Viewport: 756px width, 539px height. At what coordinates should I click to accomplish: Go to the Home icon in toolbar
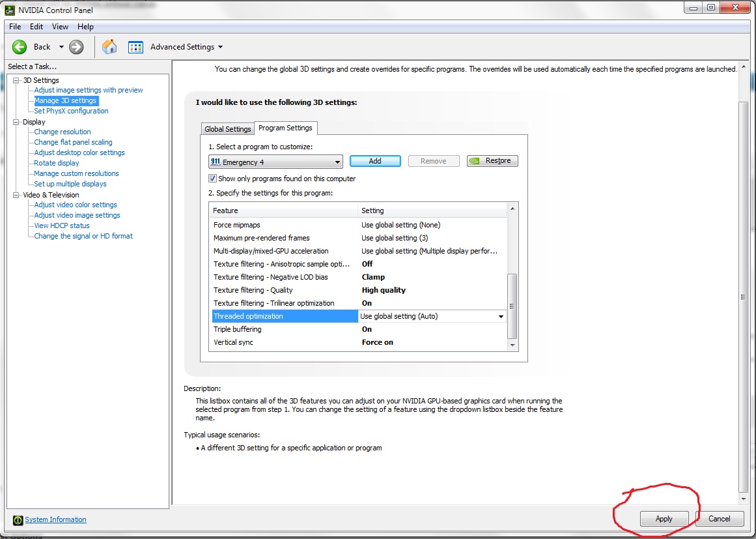click(109, 47)
